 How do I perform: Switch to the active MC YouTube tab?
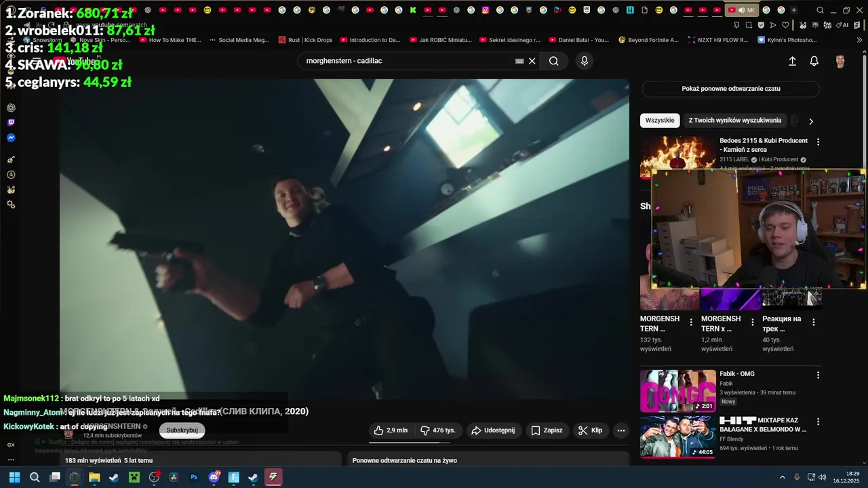pos(741,10)
